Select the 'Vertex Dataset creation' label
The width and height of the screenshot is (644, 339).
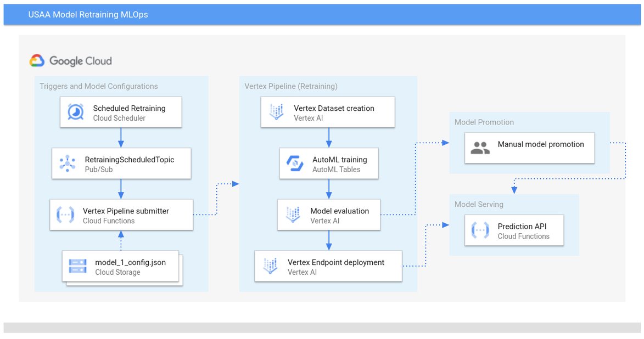pos(334,109)
